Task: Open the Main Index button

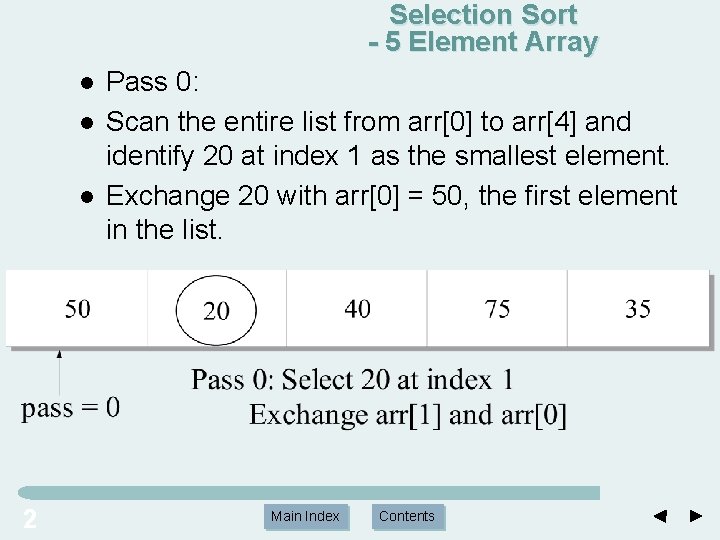Action: 305,516
